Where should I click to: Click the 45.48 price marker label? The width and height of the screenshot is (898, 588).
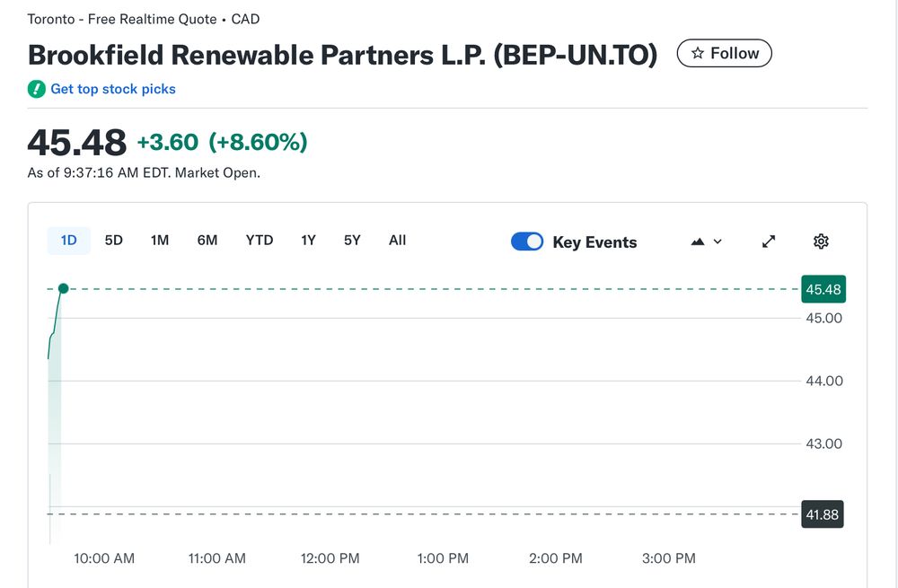coord(822,289)
